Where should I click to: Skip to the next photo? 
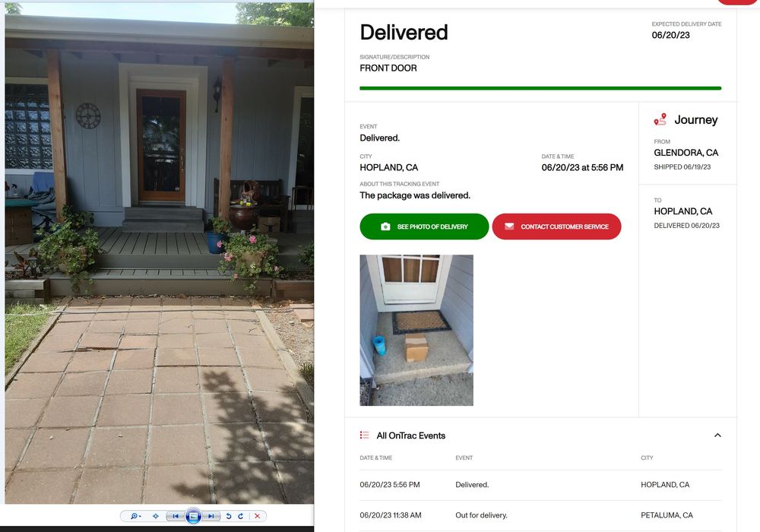211,517
